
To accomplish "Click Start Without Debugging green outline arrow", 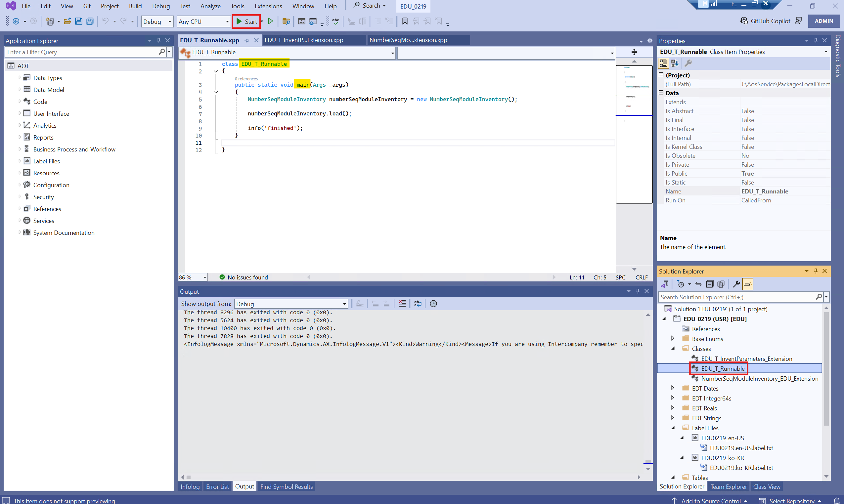I will click(270, 21).
